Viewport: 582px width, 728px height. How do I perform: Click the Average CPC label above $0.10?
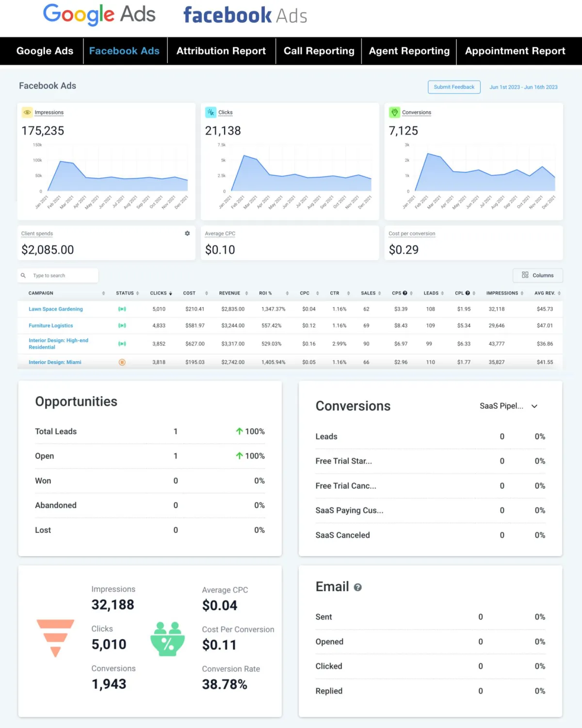tap(220, 234)
